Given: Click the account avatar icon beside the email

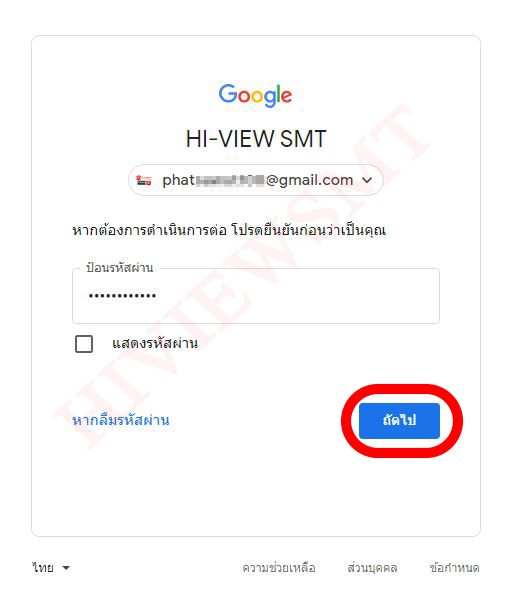Looking at the screenshot, I should click(x=144, y=180).
